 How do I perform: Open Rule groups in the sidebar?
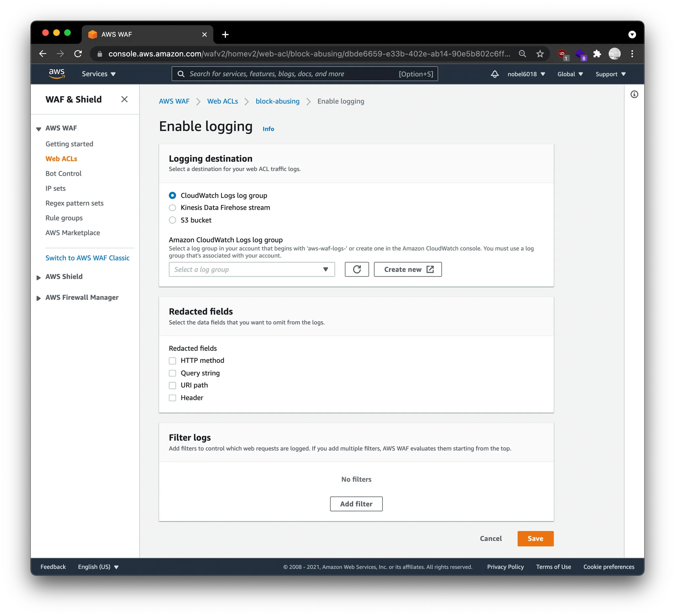pyautogui.click(x=64, y=218)
